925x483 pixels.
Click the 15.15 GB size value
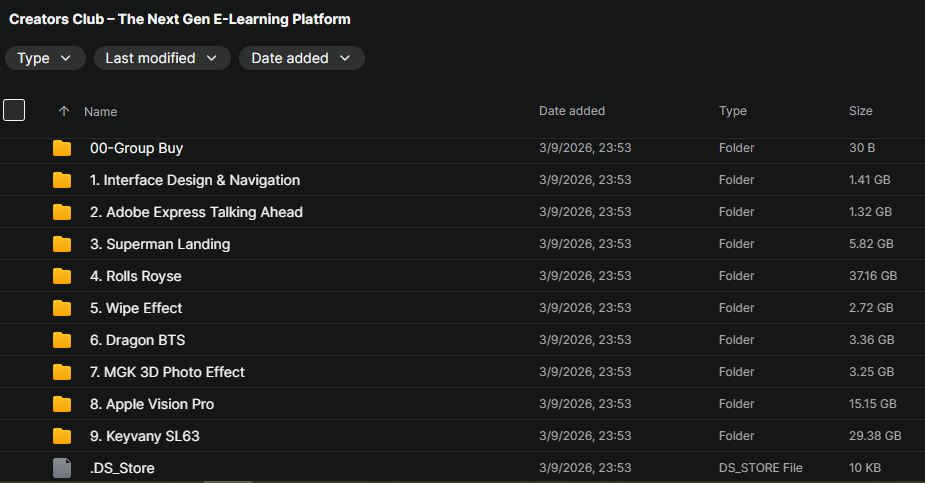(872, 404)
